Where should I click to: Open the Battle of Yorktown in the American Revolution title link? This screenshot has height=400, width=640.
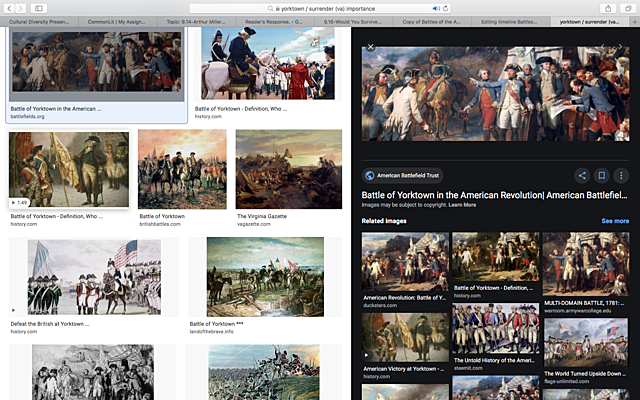[494, 195]
